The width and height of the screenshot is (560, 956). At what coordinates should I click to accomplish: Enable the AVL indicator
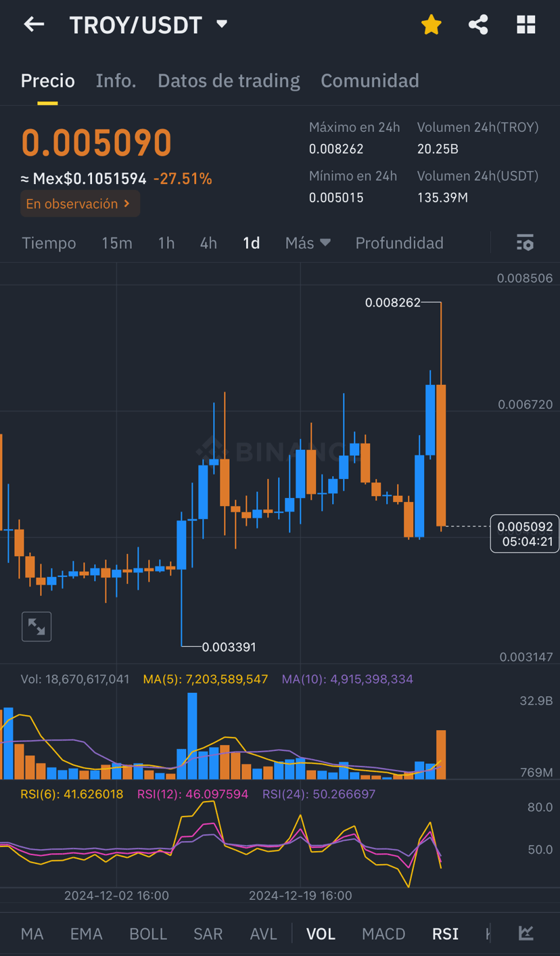[263, 934]
